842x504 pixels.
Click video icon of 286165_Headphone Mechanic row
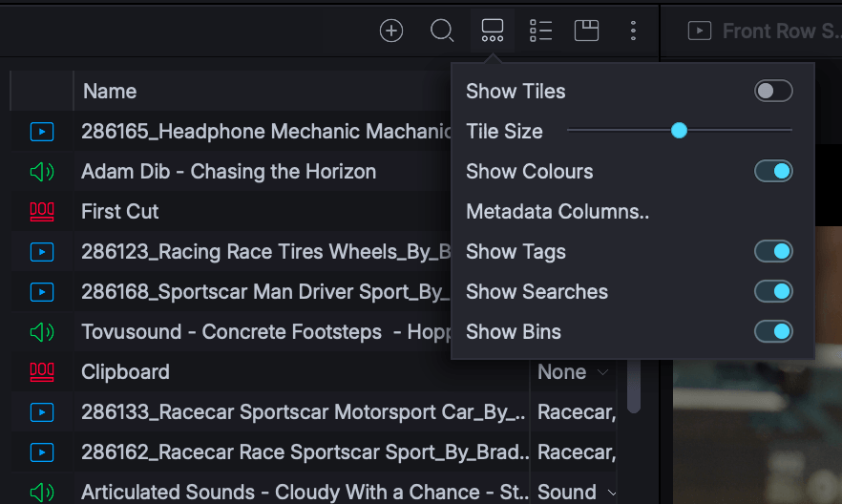tap(42, 132)
